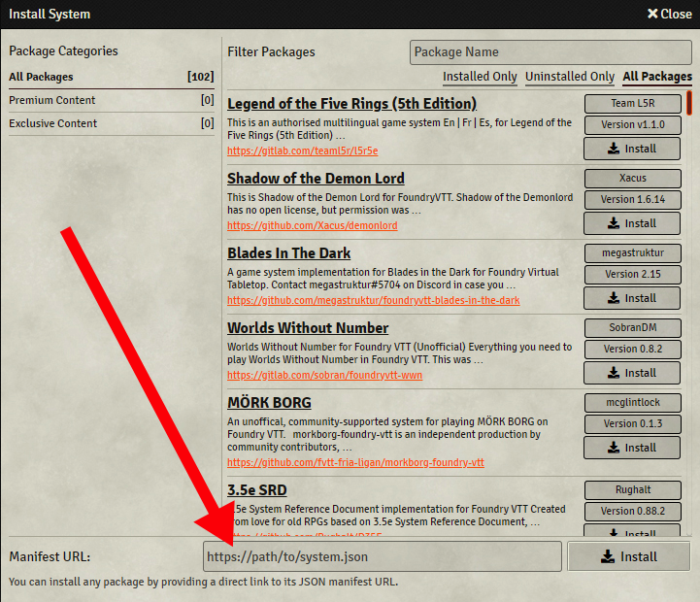Click the Team L5R author tag

click(x=633, y=104)
